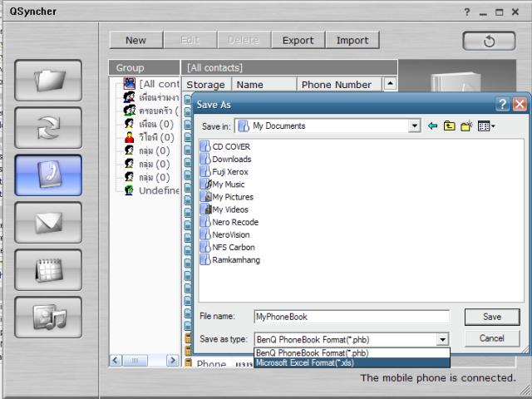Open the file manager sidebar icon

pyautogui.click(x=48, y=81)
